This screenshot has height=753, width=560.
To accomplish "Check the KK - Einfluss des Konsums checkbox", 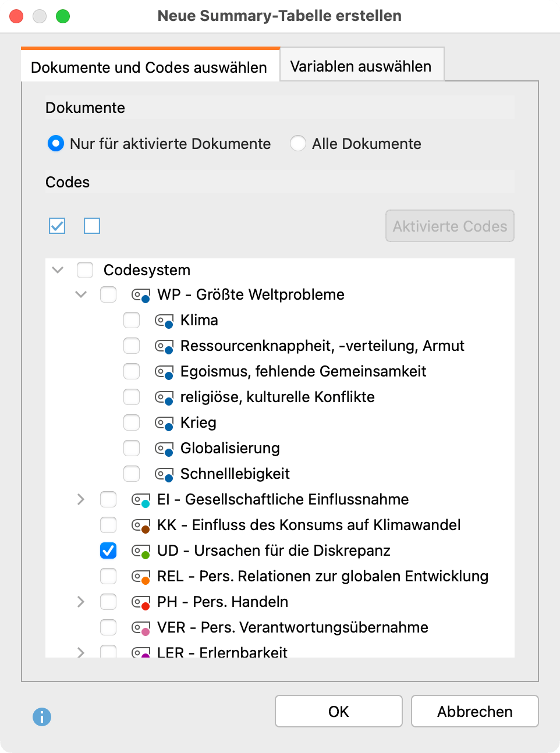I will 108,525.
